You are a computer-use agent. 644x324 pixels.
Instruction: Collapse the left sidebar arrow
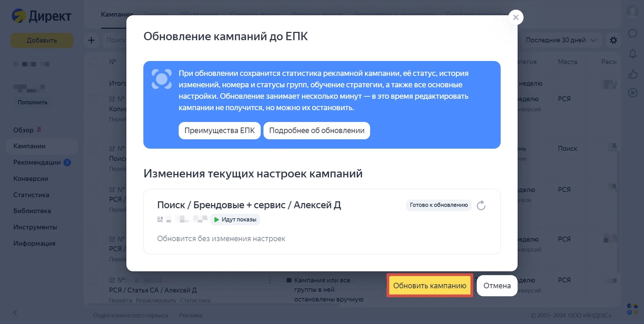(x=15, y=313)
